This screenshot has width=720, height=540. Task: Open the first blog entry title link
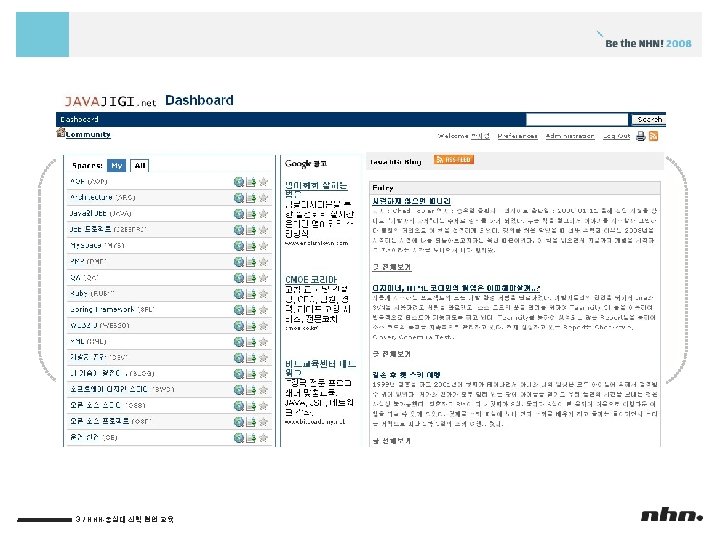pyautogui.click(x=411, y=201)
